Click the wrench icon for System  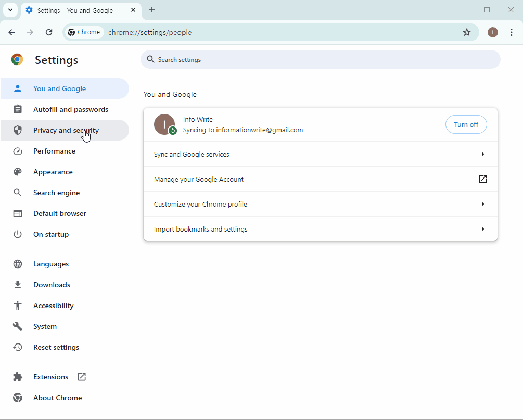pos(18,326)
